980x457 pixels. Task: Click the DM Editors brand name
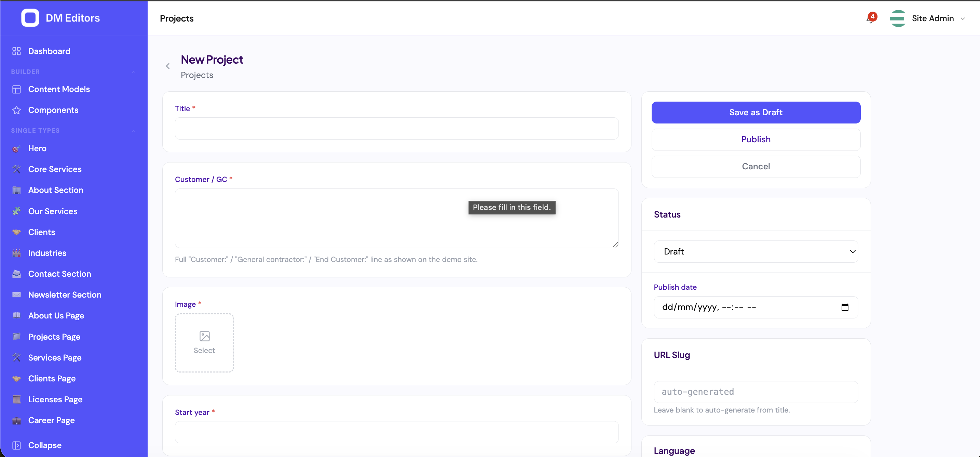pyautogui.click(x=73, y=18)
